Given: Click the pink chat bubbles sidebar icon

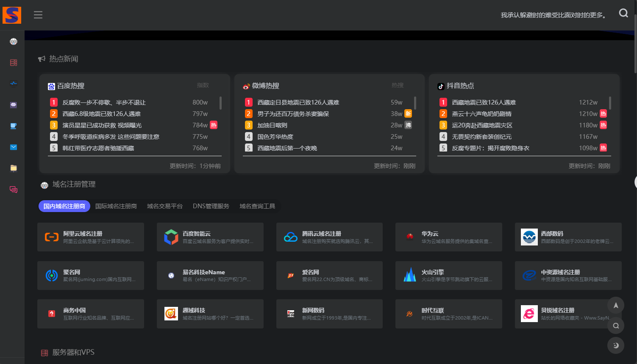Looking at the screenshot, I should point(14,189).
